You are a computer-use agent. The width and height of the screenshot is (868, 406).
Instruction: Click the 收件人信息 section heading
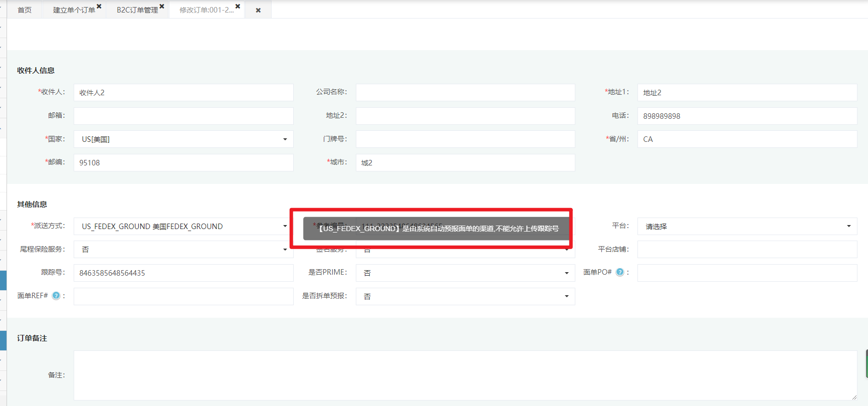(x=36, y=70)
